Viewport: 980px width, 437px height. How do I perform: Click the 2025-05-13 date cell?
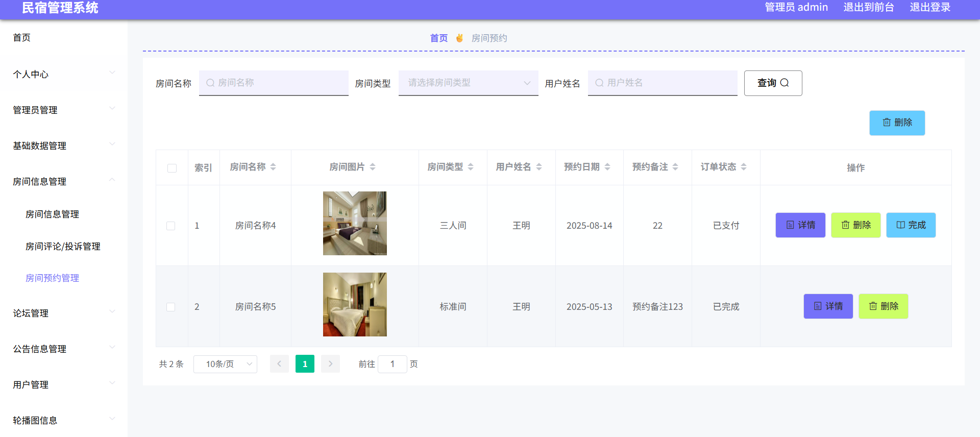tap(590, 307)
